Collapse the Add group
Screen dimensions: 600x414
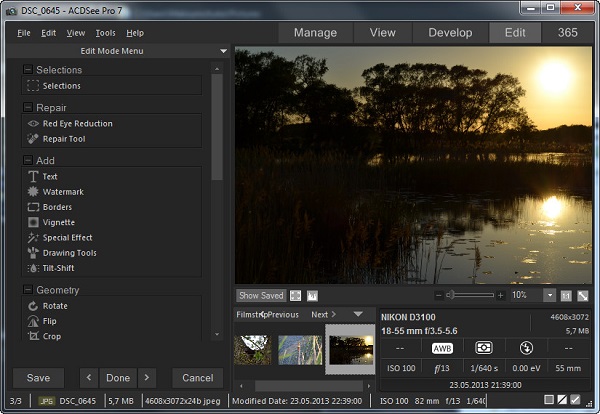(x=28, y=160)
